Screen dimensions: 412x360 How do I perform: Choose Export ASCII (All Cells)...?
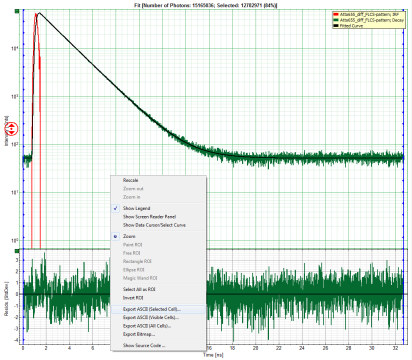pyautogui.click(x=158, y=326)
